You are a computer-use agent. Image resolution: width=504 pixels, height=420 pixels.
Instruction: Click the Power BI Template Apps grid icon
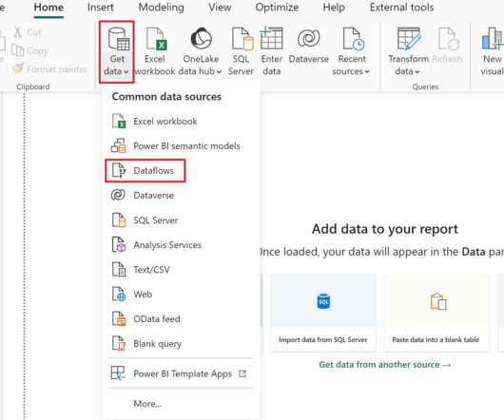(x=118, y=373)
